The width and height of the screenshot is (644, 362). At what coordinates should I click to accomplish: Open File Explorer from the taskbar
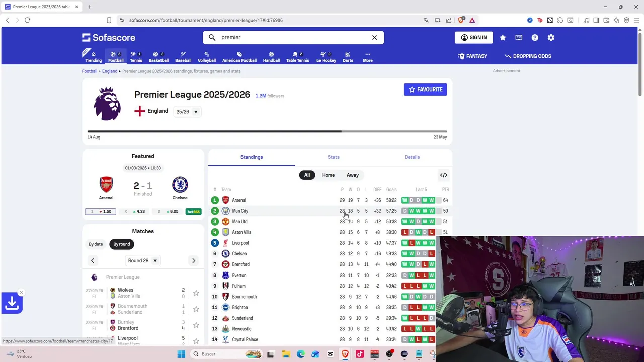(285, 354)
